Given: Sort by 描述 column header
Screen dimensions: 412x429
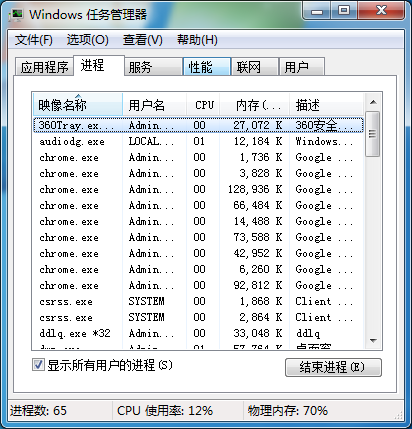Looking at the screenshot, I should click(x=326, y=105).
